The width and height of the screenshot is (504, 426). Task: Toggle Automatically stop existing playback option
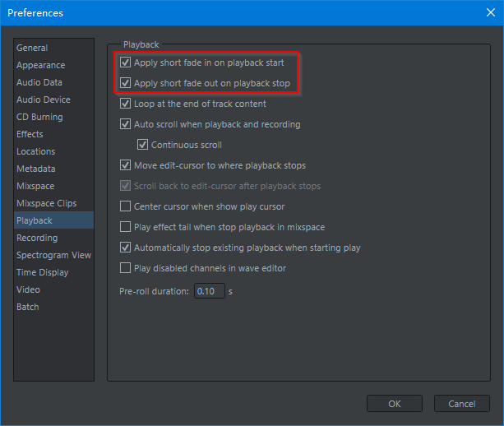pos(125,248)
